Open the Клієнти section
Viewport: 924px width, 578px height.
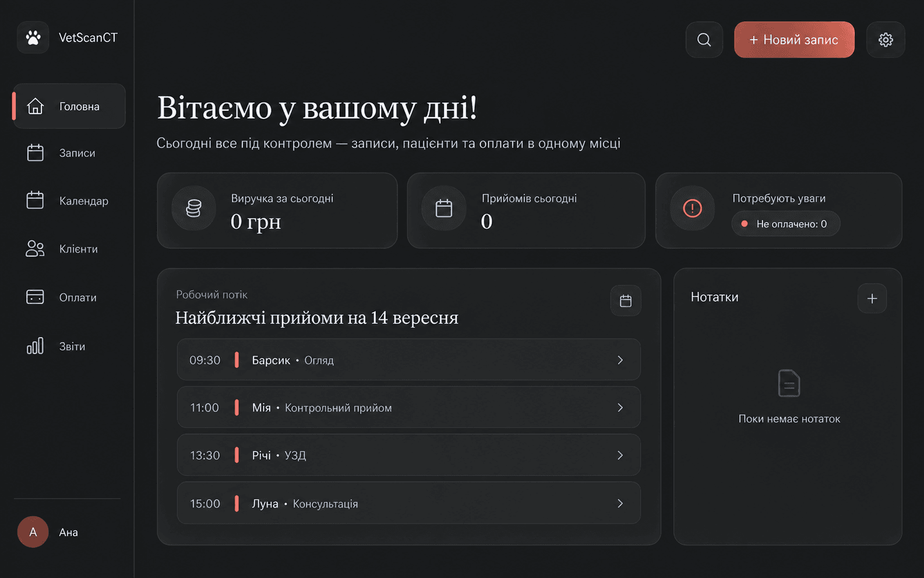(70, 249)
